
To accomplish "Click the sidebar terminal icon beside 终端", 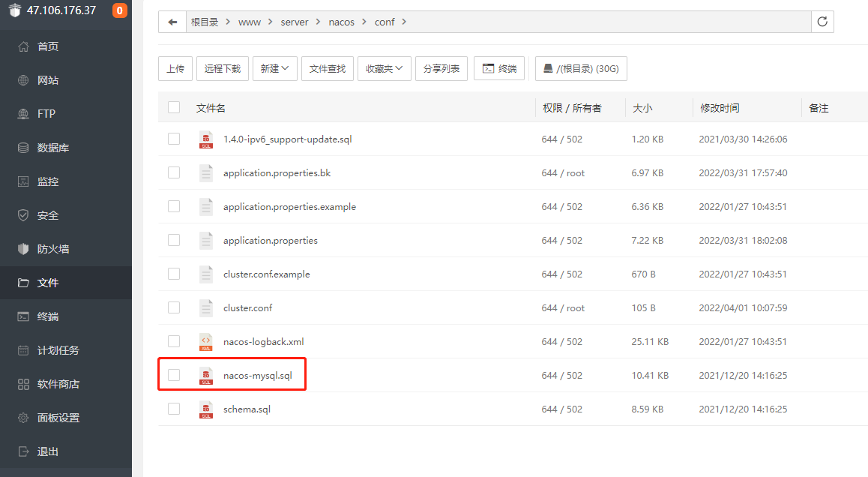I will [23, 317].
